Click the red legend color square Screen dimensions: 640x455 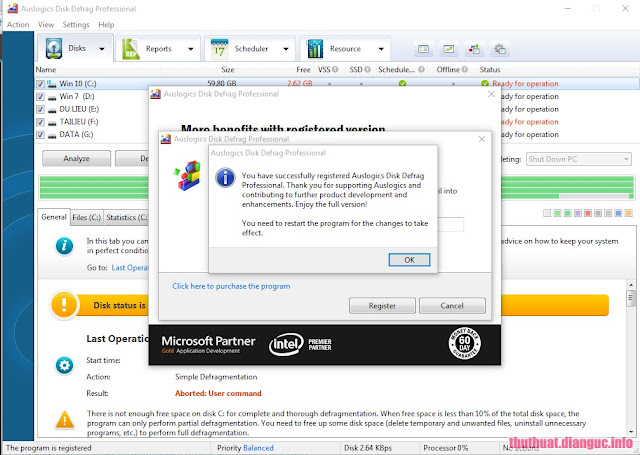(x=588, y=213)
